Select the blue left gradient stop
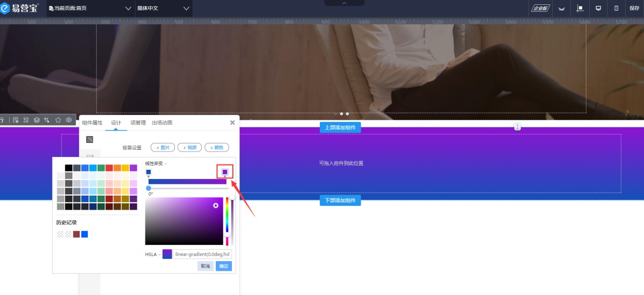Screen dimensions: 644x295 coord(149,172)
